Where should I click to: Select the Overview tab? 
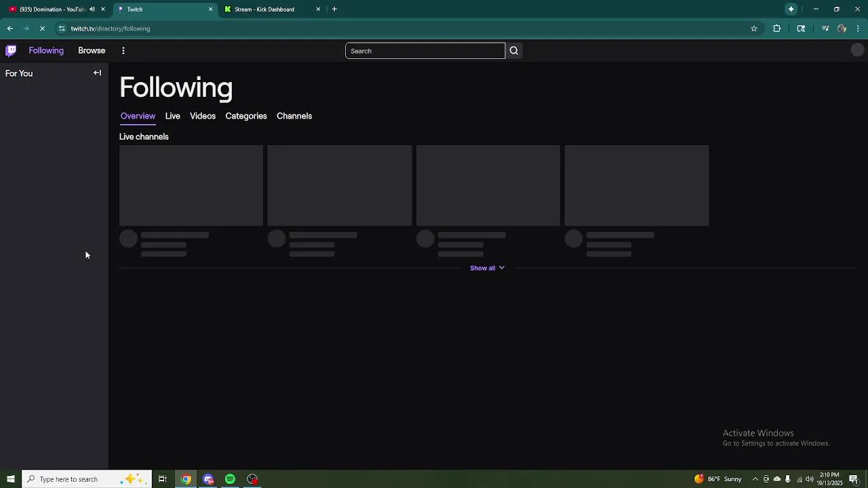coord(138,116)
